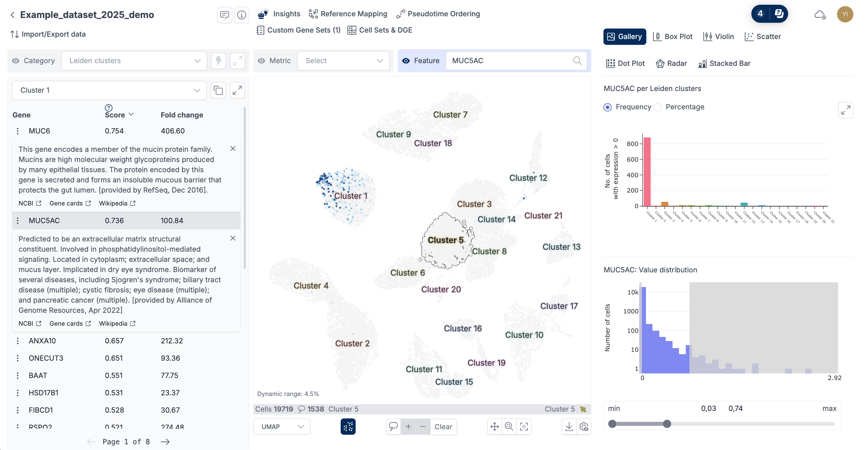The height and width of the screenshot is (450, 868).
Task: Open plot settings gear icon
Action: [584, 427]
